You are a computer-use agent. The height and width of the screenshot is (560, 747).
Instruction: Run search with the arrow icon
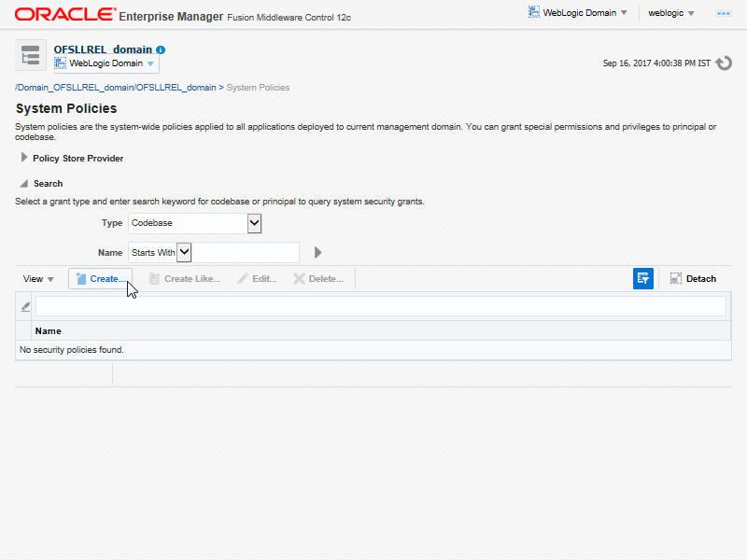[317, 252]
